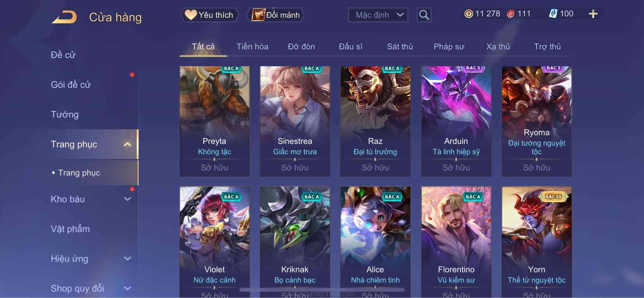Viewport: 644px width, 298px height.
Task: Open Đổi mảnh fragment exchange chest
Action: (275, 15)
